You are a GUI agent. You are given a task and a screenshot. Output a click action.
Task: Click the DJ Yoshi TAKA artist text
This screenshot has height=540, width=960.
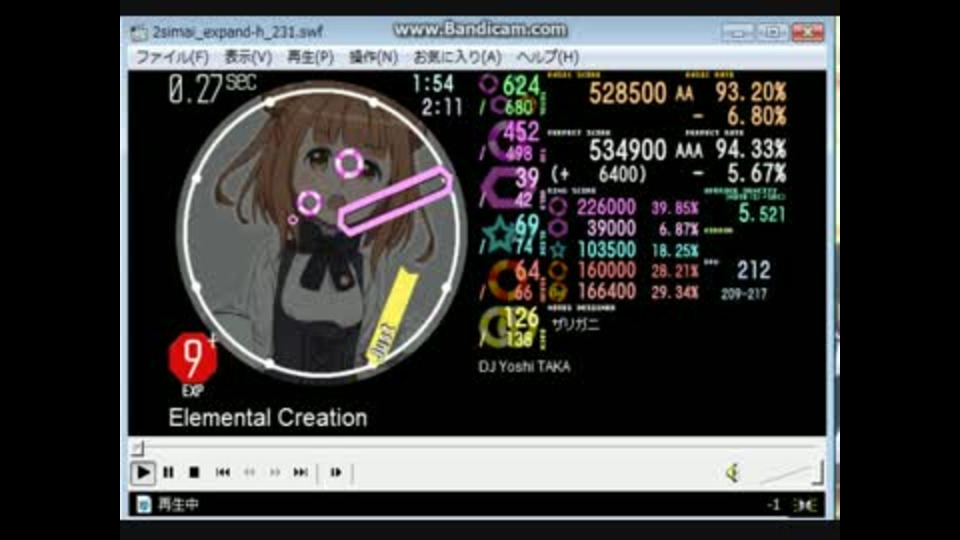(x=524, y=367)
